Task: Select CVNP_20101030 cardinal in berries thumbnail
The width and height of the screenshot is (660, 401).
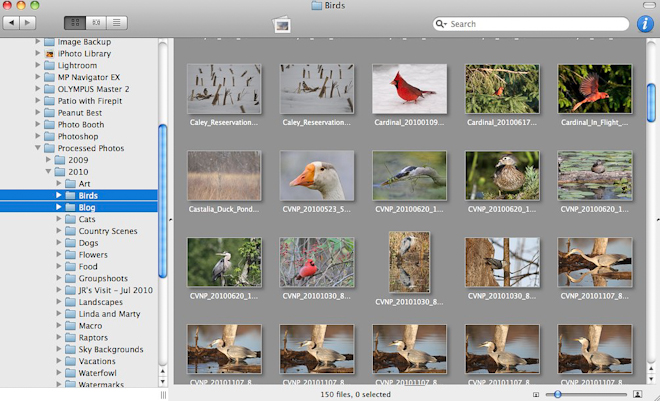Action: 317,262
